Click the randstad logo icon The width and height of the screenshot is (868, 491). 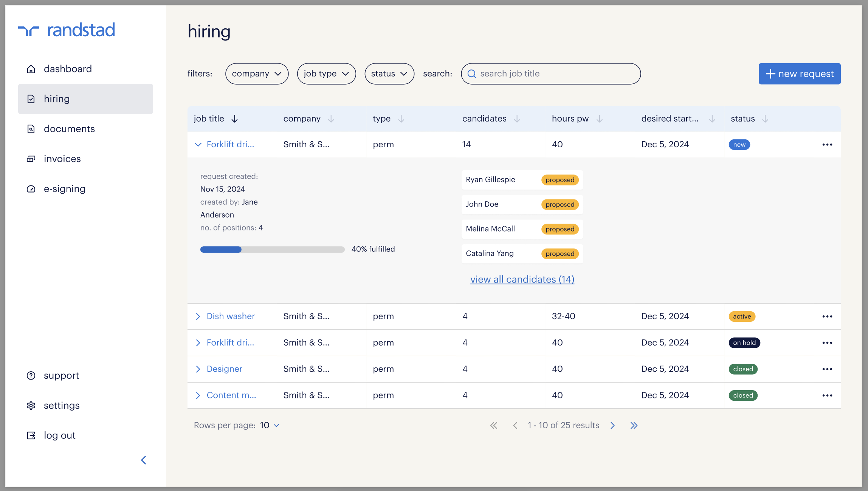pos(29,31)
